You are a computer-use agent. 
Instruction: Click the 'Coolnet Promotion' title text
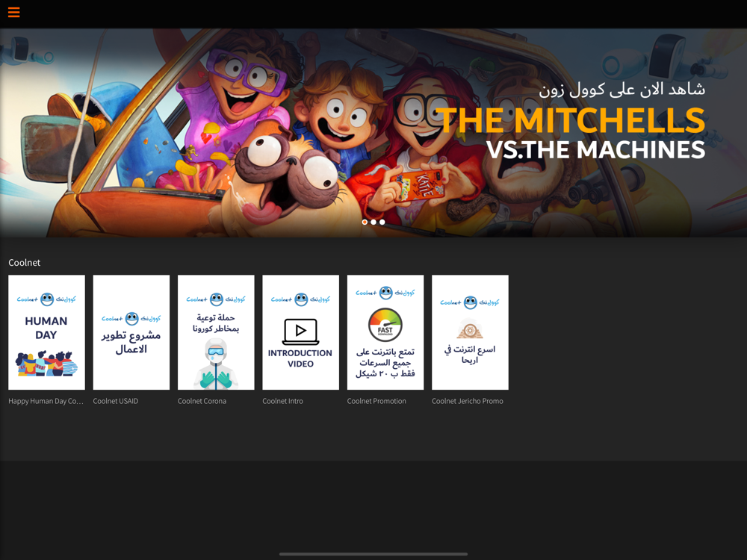[x=376, y=401]
